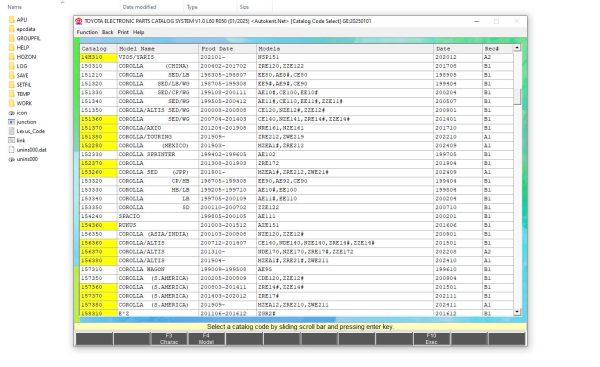Click the catalog list vertical scrollbar thumb
This screenshot has height=367, width=600.
(x=517, y=96)
